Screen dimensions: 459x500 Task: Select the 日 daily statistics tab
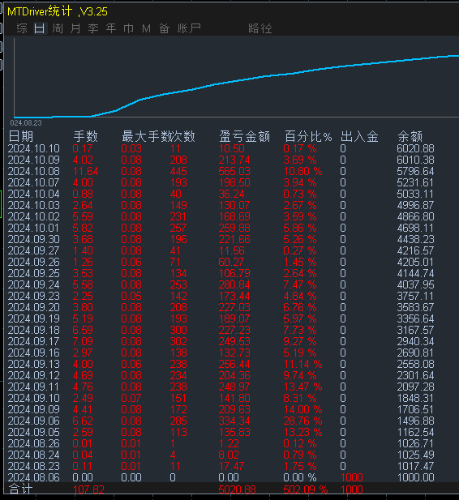(x=40, y=28)
